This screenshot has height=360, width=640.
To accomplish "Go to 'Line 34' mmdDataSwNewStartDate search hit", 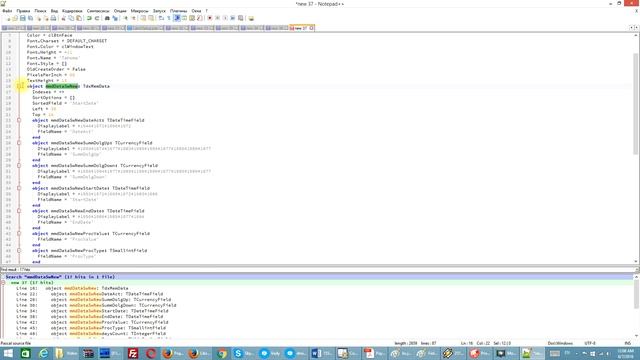I will 92,311.
